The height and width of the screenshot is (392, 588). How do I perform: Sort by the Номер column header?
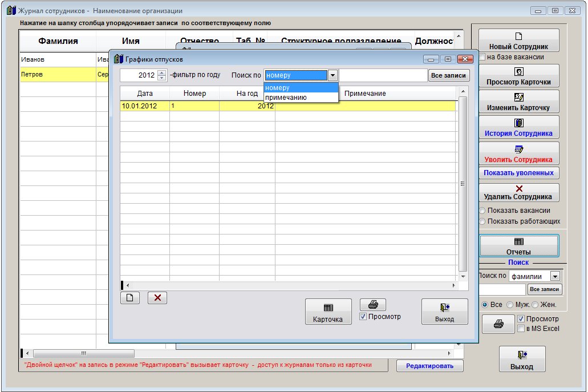pos(194,94)
